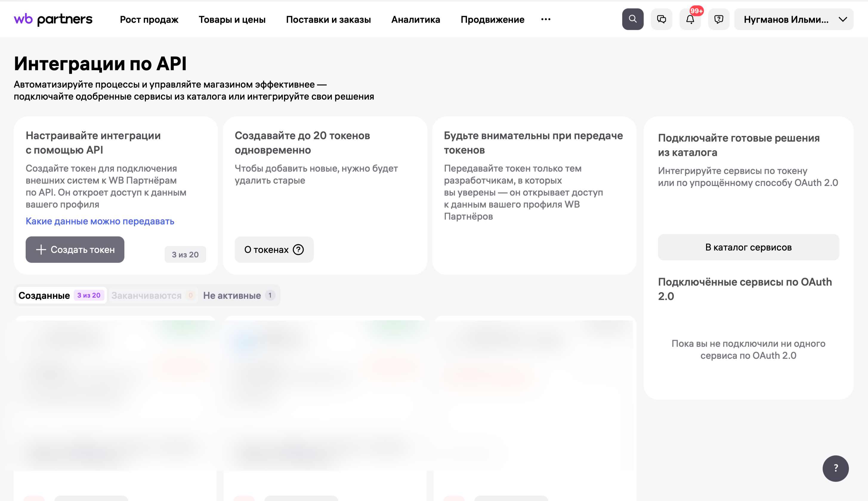
Task: Click the Пока вы не подключили ни одного сервиса text
Action: coord(748,349)
